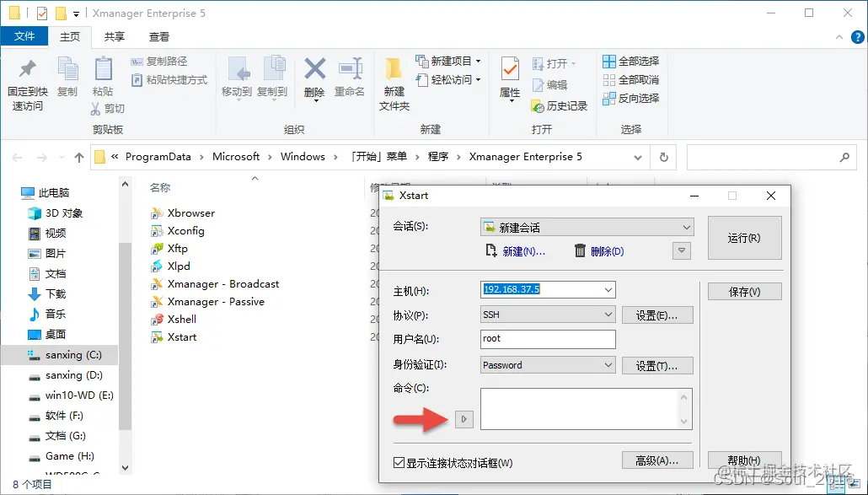Select the Xconfig shortcut
Screen dimensions: 868x495
[178, 231]
